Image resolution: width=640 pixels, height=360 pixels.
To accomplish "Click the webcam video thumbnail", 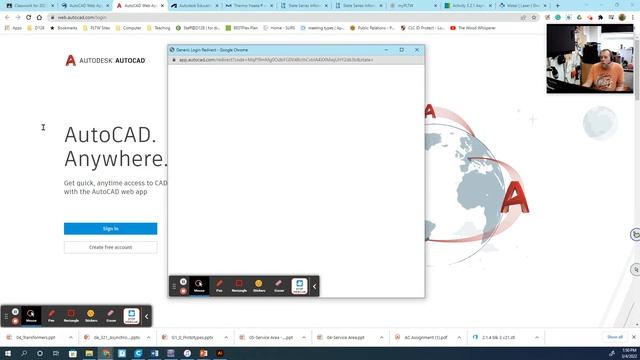I will click(590, 59).
